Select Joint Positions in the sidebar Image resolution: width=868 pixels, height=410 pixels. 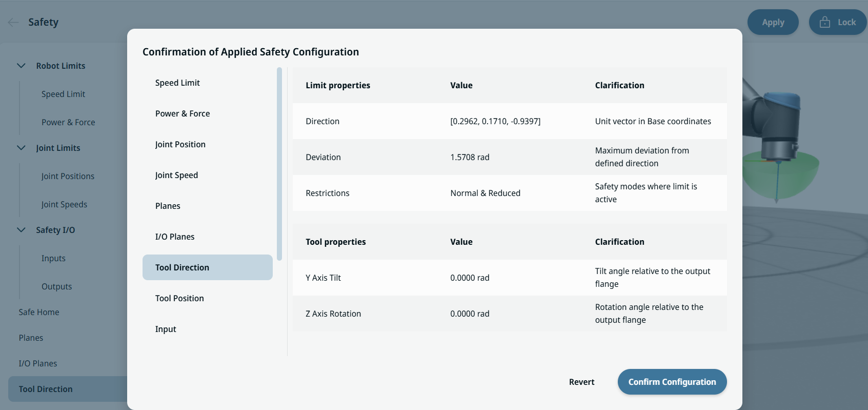point(68,176)
